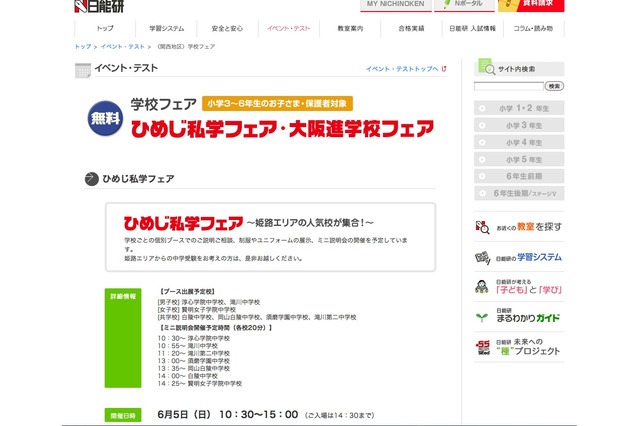Open the まるわかりガイド banner link
The image size is (640, 426).
click(519, 317)
